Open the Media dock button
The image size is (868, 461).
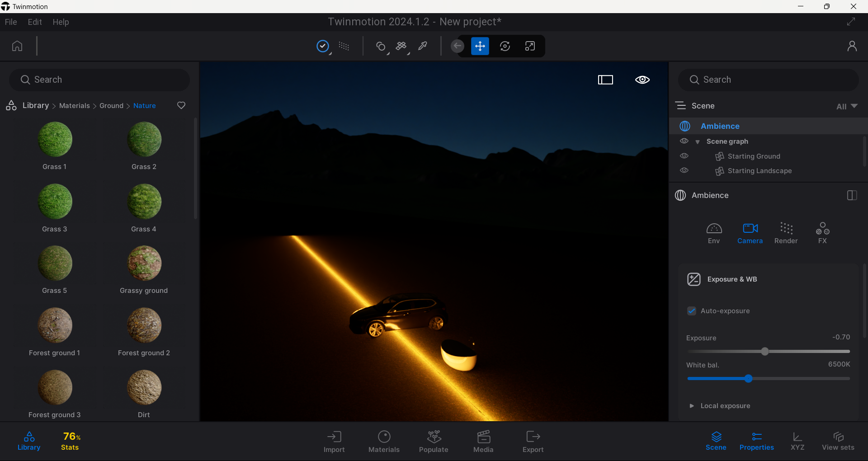[483, 442]
